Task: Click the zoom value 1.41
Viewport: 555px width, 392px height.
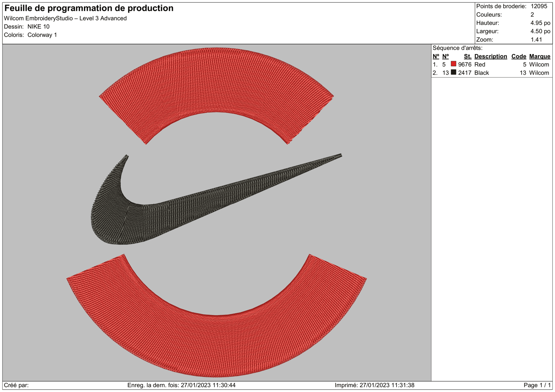Action: 536,40
